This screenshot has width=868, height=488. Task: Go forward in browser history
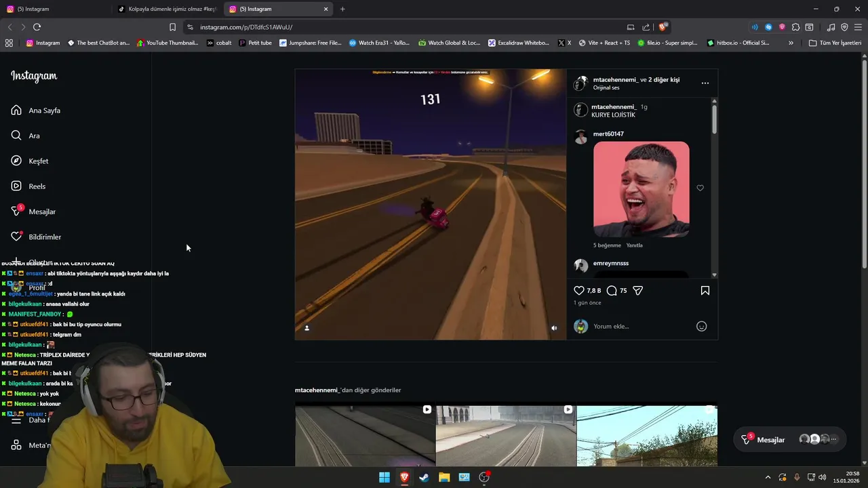point(23,27)
